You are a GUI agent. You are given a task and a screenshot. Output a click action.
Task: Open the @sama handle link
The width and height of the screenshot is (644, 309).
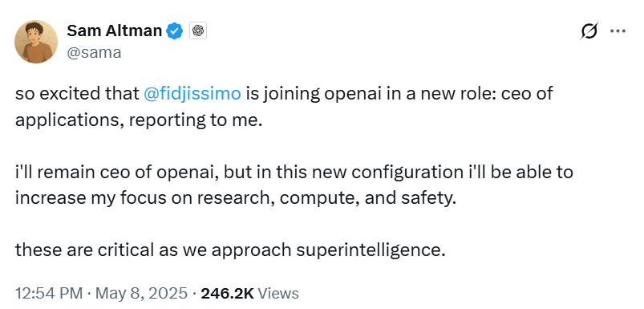click(94, 53)
